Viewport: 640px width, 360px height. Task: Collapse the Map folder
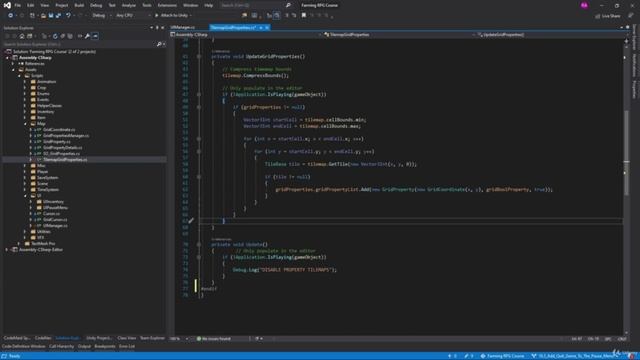pyautogui.click(x=25, y=124)
